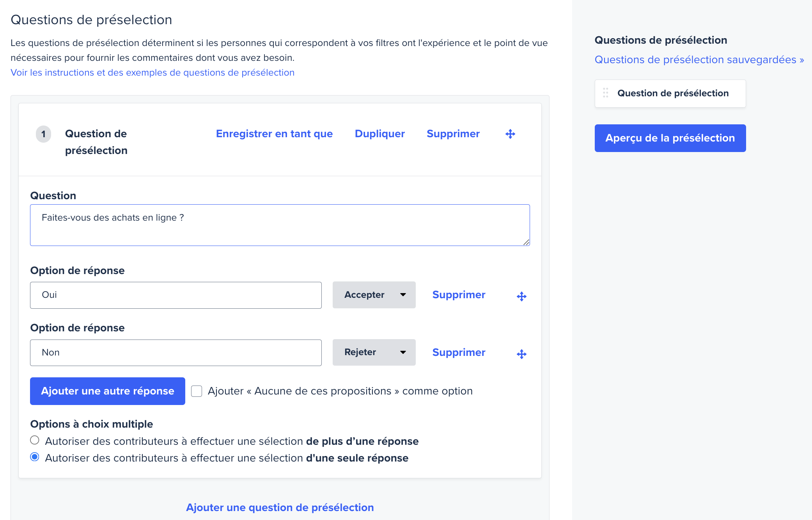Click the move icon in the question header
Viewport: 812px width, 520px height.
pos(510,134)
